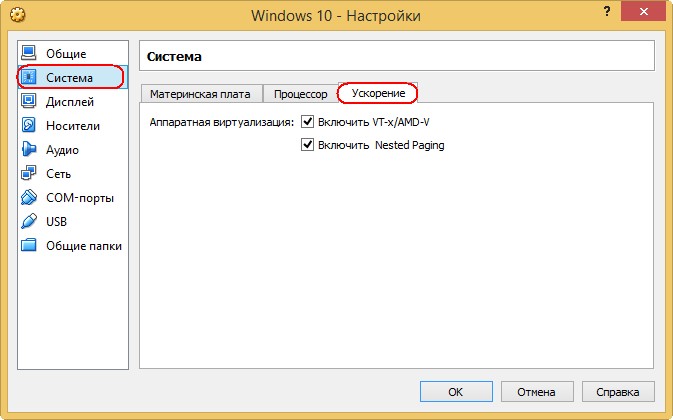Switch to the Материнская плата tab
The height and width of the screenshot is (420, 673).
[200, 94]
